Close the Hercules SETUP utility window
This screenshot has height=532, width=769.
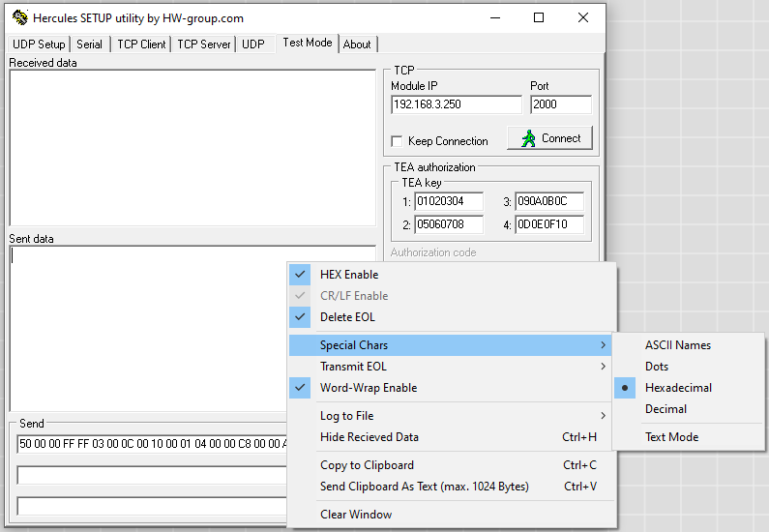coord(582,17)
